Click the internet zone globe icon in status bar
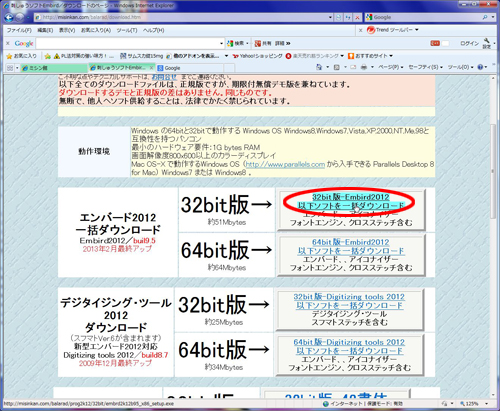Image resolution: width=500 pixels, height=411 pixels. (x=326, y=404)
